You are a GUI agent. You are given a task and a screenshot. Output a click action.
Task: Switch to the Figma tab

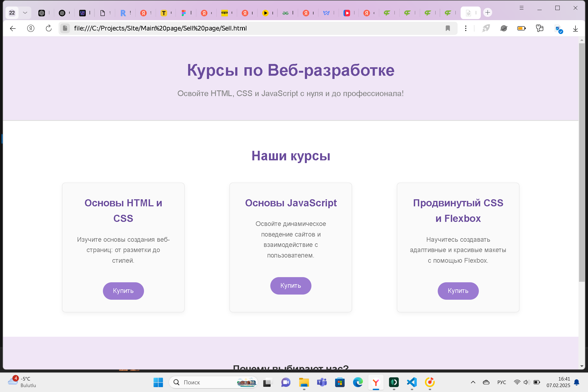tap(184, 13)
